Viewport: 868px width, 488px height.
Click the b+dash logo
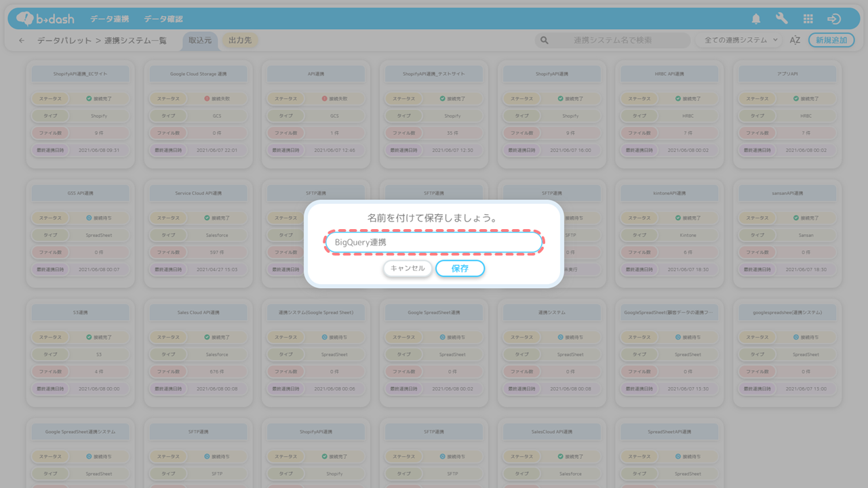45,18
